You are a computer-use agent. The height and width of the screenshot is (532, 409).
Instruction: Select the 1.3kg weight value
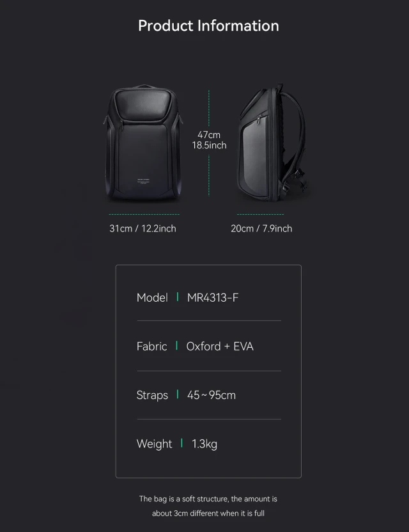point(204,444)
